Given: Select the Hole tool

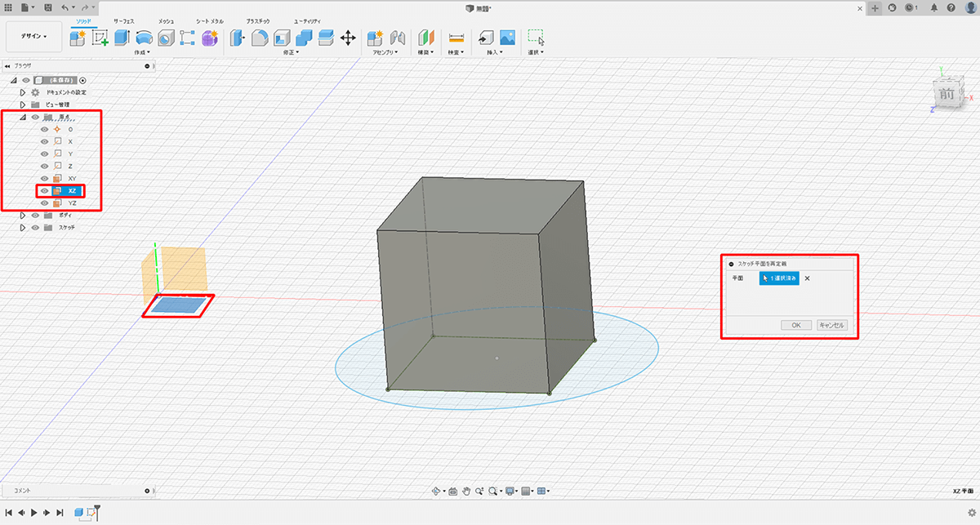Looking at the screenshot, I should (166, 37).
